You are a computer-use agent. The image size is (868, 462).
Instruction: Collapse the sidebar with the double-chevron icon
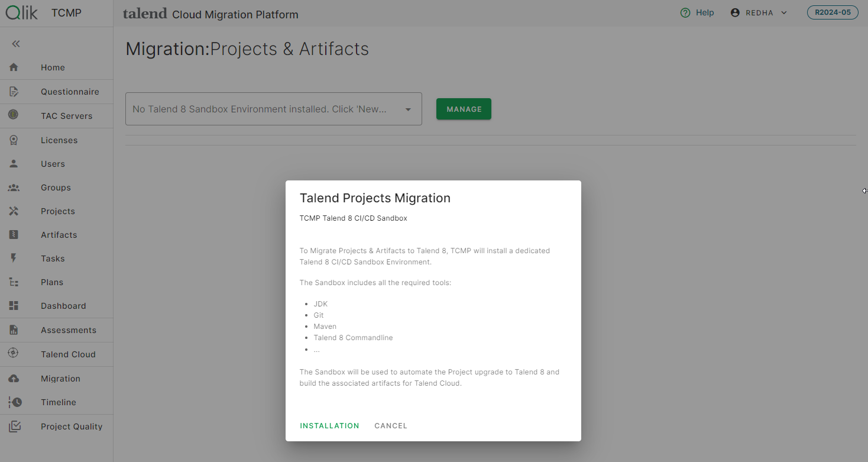point(16,44)
